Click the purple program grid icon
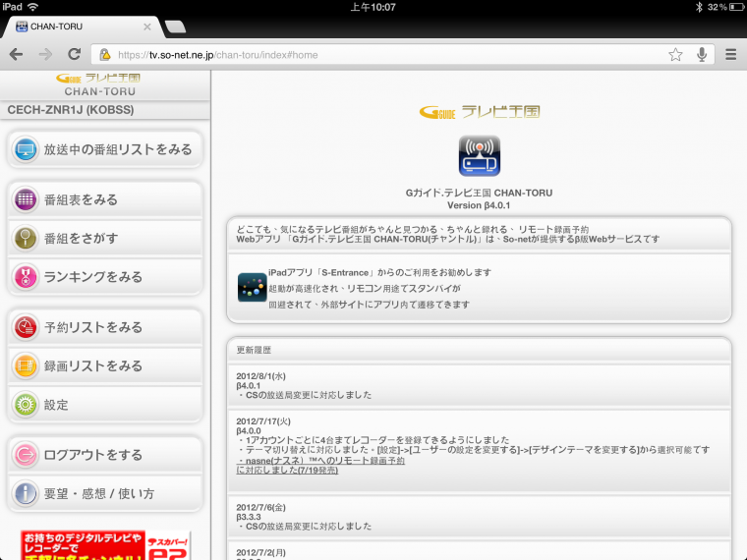 click(26, 199)
